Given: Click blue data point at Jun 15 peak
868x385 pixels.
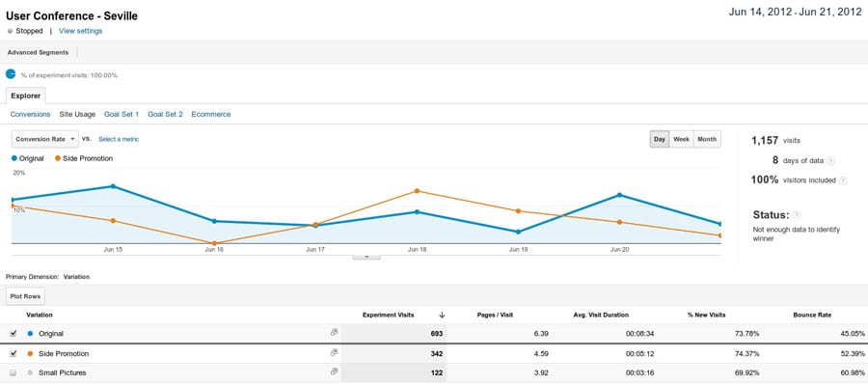Looking at the screenshot, I should (x=113, y=186).
